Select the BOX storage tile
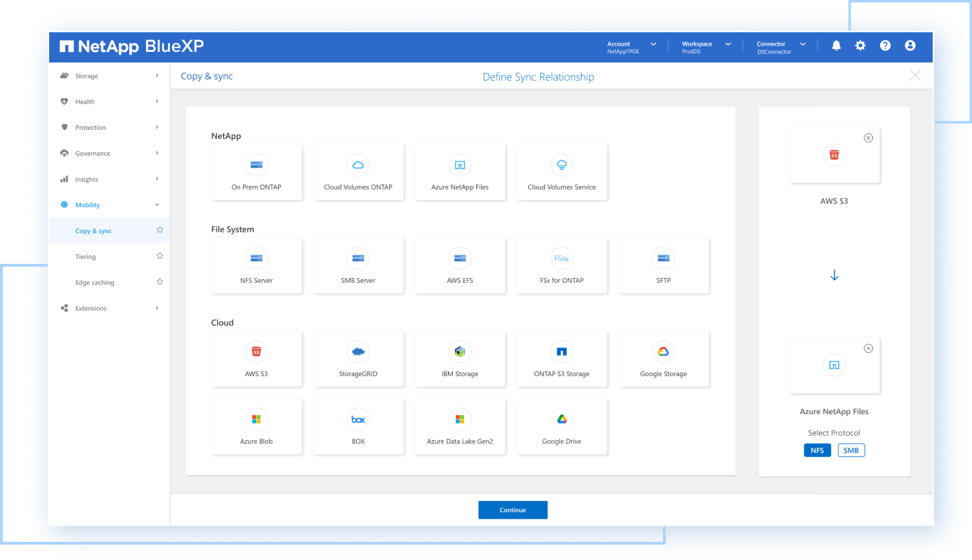Screen dimensions: 972x560 pos(358,426)
